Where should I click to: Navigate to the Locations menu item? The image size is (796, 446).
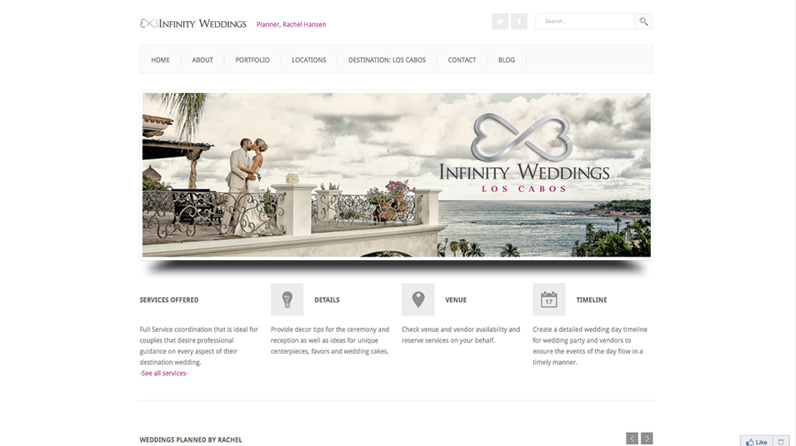click(309, 60)
